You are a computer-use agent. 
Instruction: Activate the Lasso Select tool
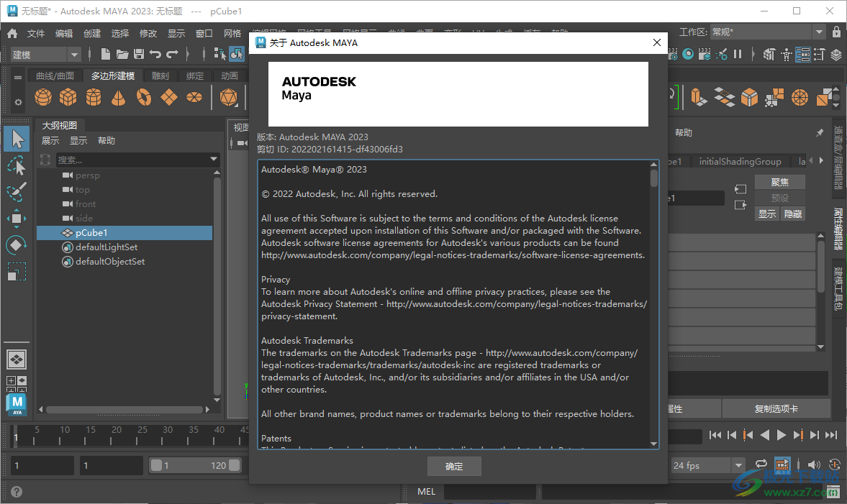coord(17,165)
